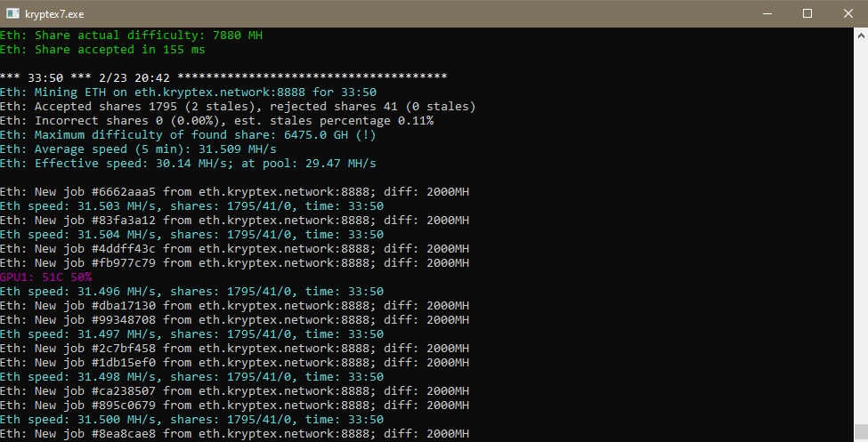Image resolution: width=868 pixels, height=442 pixels.
Task: Click the Share actual difficulty 7880 MH line
Action: click(x=131, y=35)
